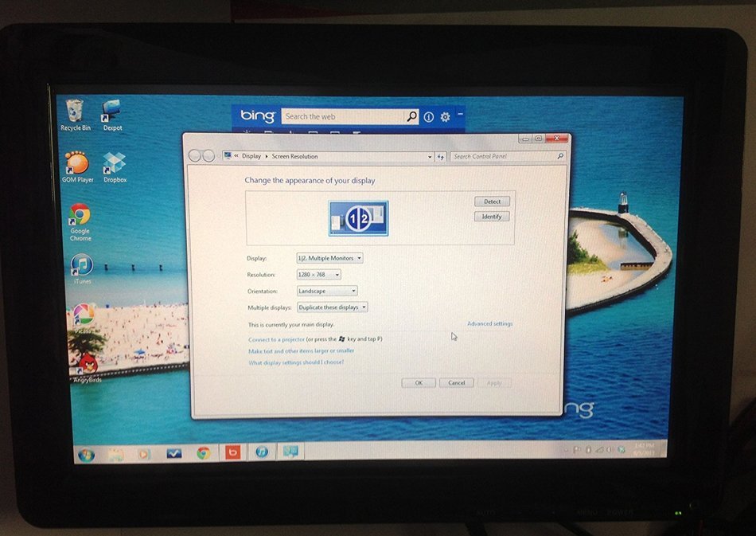The image size is (756, 536).
Task: Click the Search Control Panel field
Action: click(507, 156)
